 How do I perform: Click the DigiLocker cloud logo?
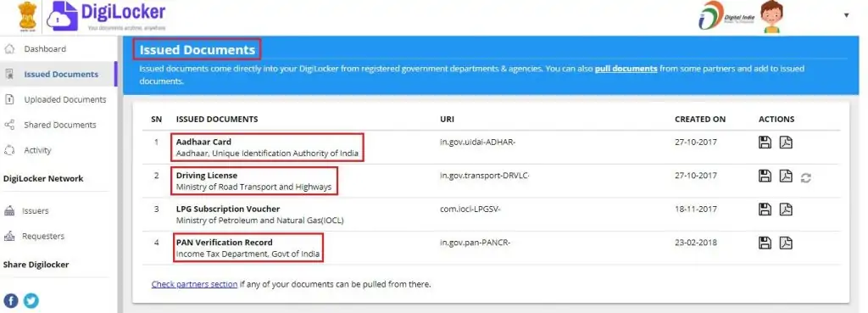pos(62,16)
